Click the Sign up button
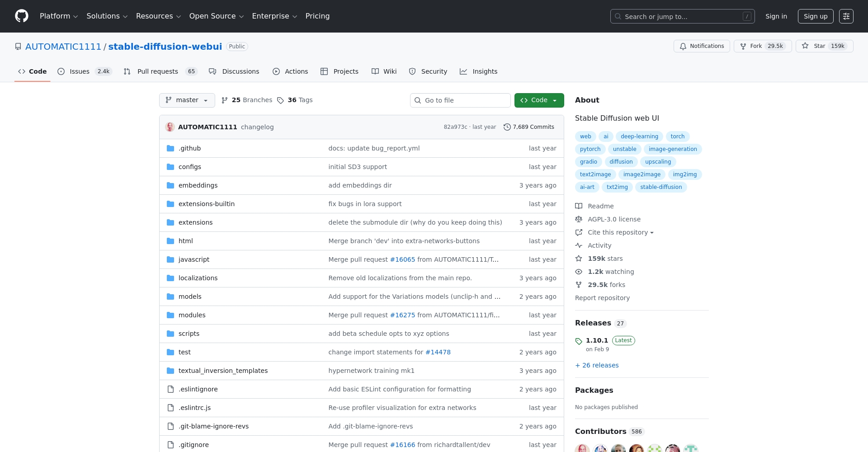 click(x=815, y=16)
